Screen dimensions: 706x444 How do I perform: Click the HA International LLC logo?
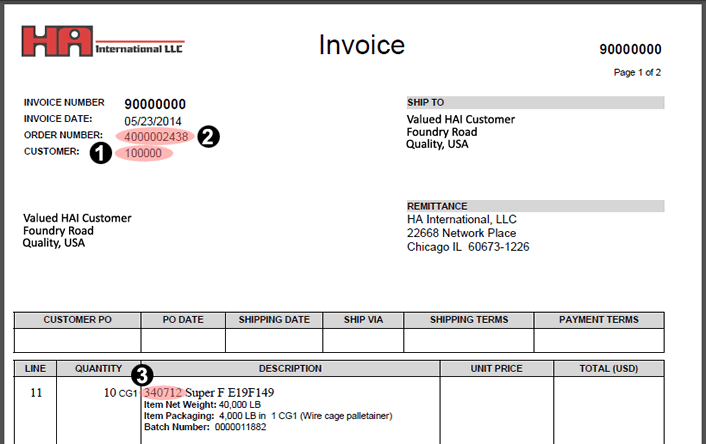[x=102, y=41]
